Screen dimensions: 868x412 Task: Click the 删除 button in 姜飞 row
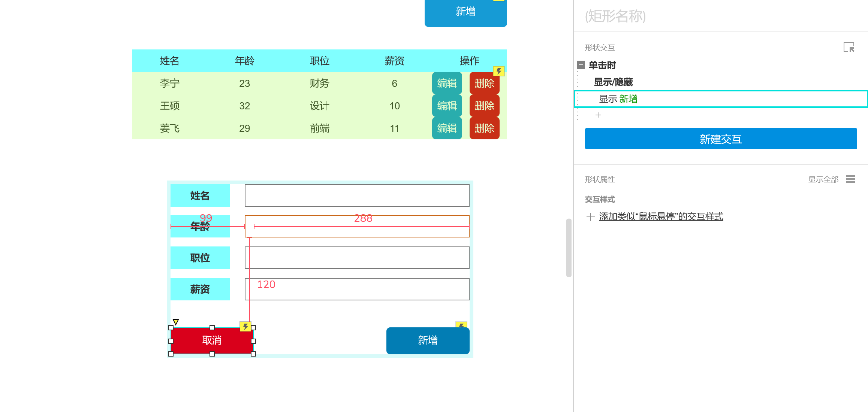point(484,128)
